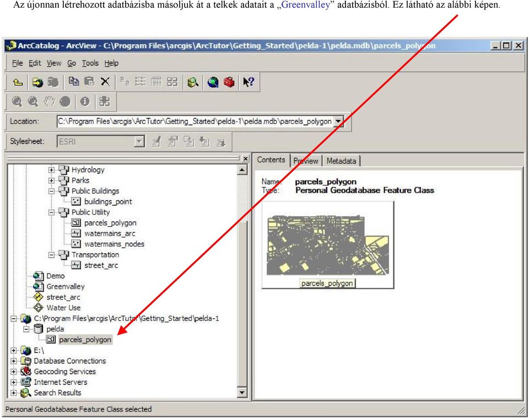Image resolution: width=529 pixels, height=420 pixels.
Task: Select the Zoom Out magnifier tool
Action: click(33, 101)
